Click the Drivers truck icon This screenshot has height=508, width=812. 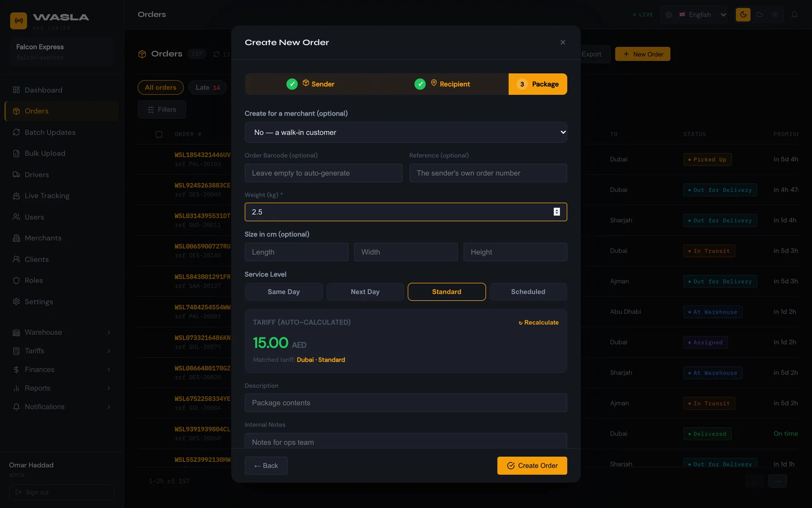tap(16, 174)
